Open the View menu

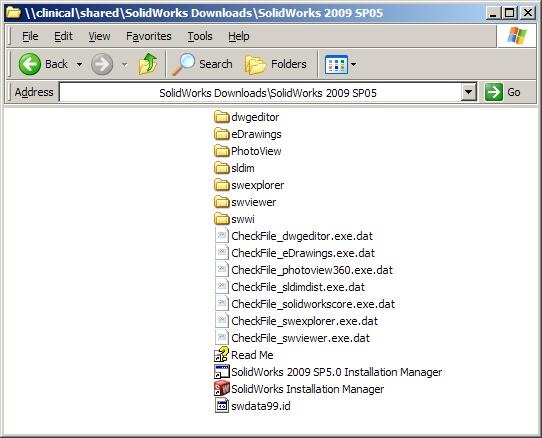tap(99, 36)
